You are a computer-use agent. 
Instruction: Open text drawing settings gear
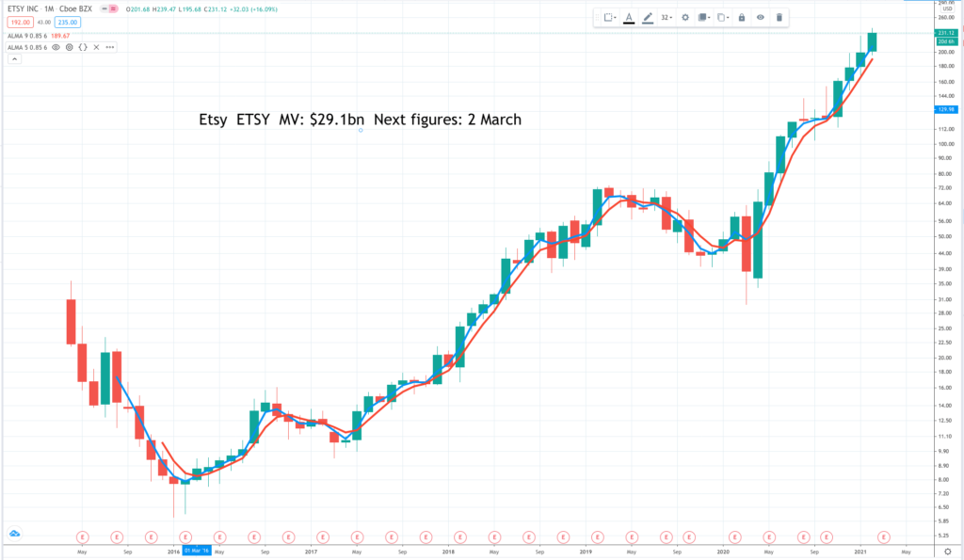click(x=685, y=18)
